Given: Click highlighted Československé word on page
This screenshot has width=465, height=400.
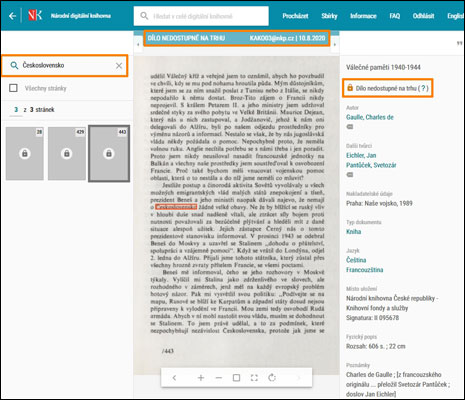Looking at the screenshot, I should pos(176,207).
